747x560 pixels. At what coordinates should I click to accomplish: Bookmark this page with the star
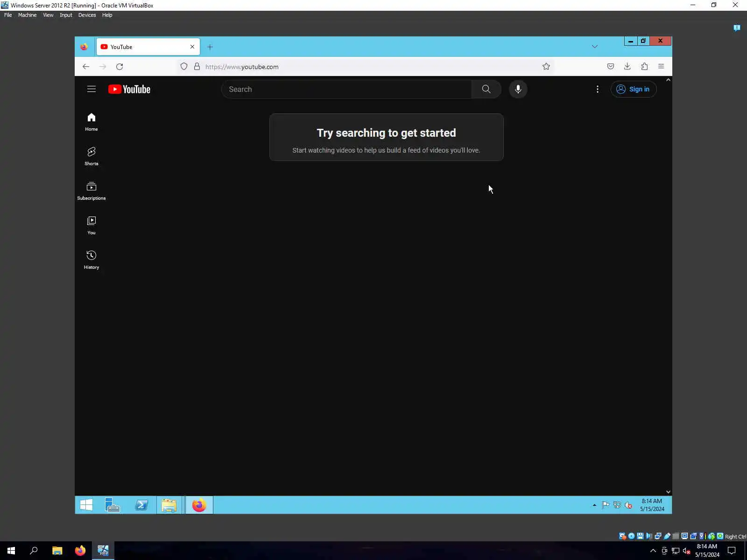(x=546, y=67)
